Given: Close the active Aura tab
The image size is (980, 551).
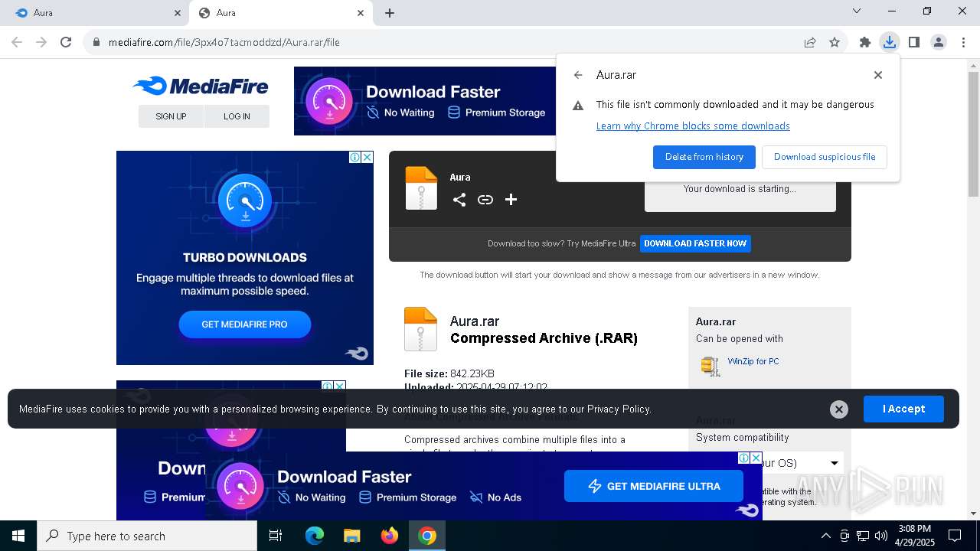Looking at the screenshot, I should tap(361, 13).
